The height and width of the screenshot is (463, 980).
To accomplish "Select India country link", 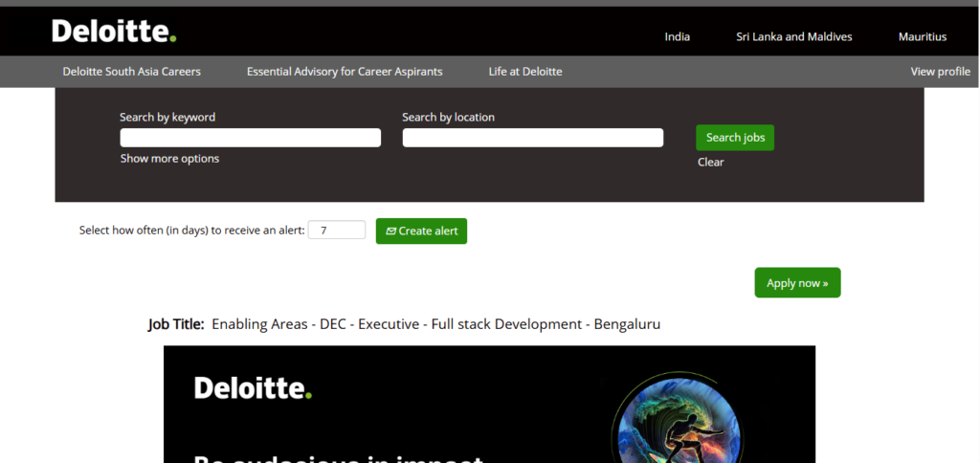I will coord(677,37).
